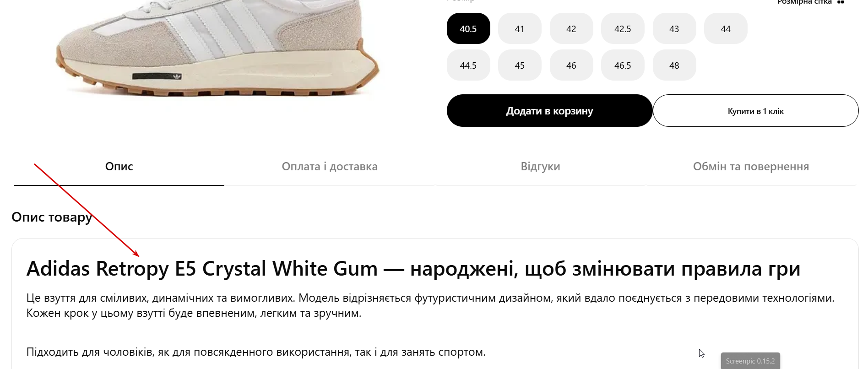This screenshot has width=868, height=369.
Task: Choose size 48
Action: (x=674, y=65)
